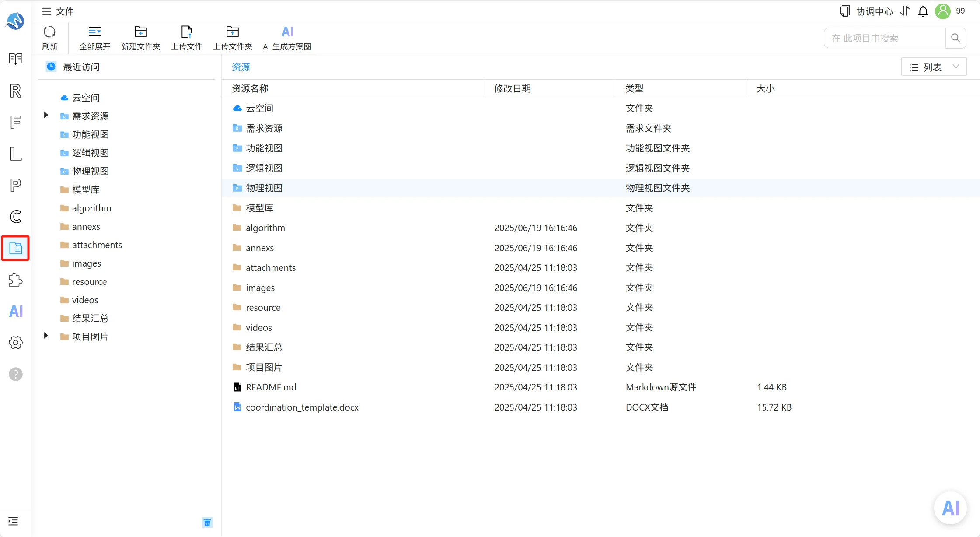980x537 pixels.
Task: Click the search magnifier button
Action: click(956, 38)
